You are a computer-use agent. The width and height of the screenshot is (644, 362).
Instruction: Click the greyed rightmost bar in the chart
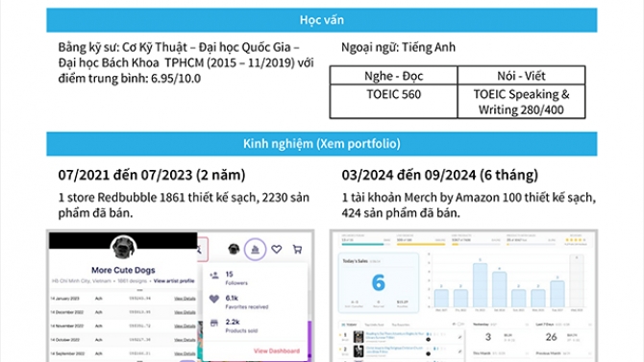click(x=576, y=280)
